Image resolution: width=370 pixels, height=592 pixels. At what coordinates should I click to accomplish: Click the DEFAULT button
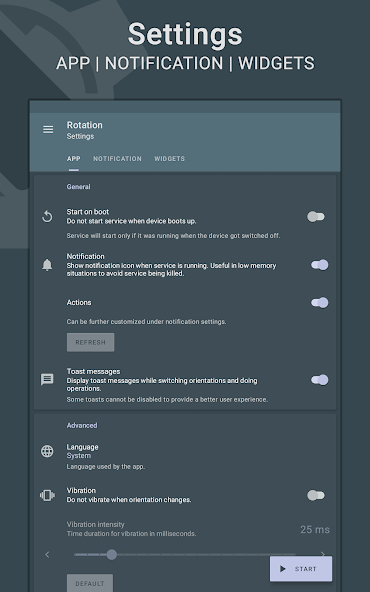[90, 583]
